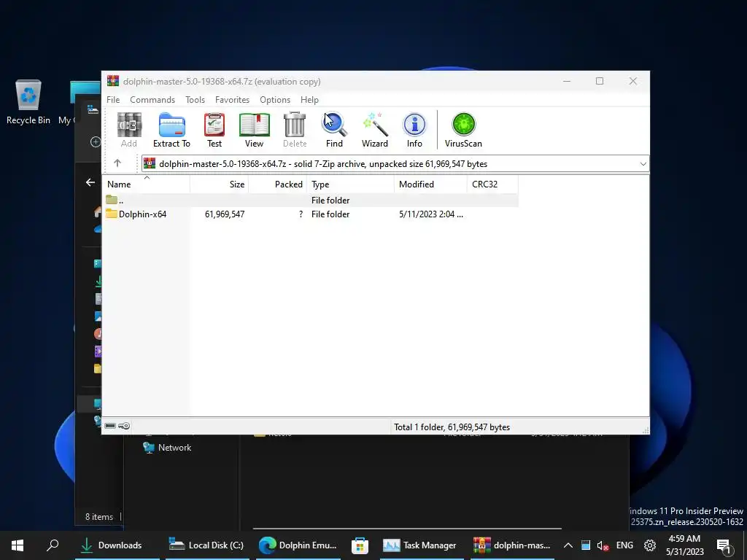
Task: Switch to Dolphin Emu Edge taskbar window
Action: pyautogui.click(x=298, y=545)
